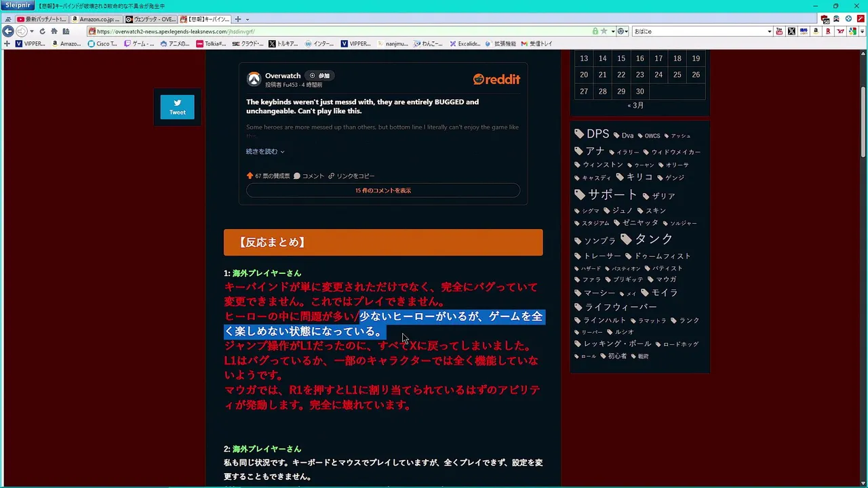Viewport: 868px width, 488px height.
Task: Click the address bar URL field
Action: pyautogui.click(x=342, y=31)
